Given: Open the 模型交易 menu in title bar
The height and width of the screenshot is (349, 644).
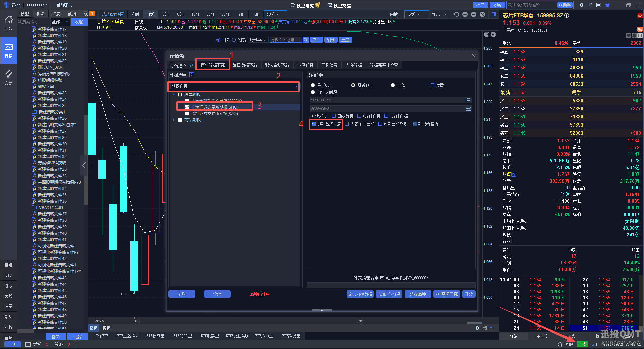Looking at the screenshot, I should 339,5.
